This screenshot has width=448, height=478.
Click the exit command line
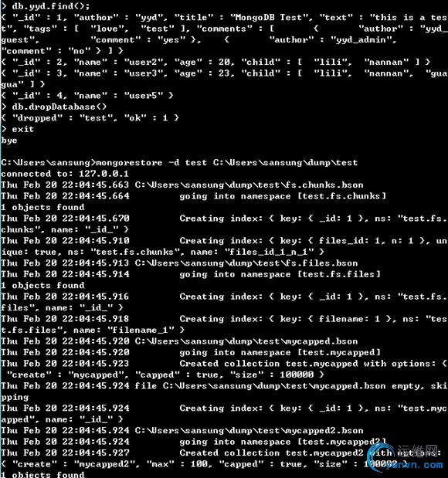pyautogui.click(x=18, y=129)
